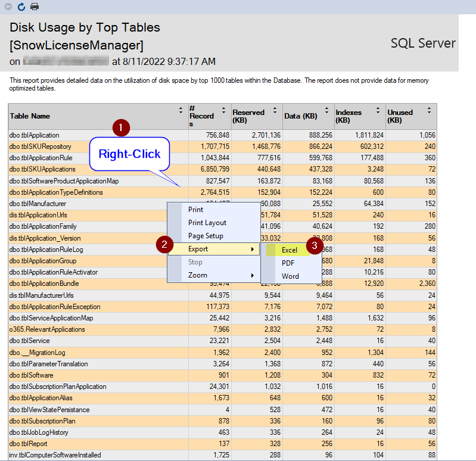Image resolution: width=476 pixels, height=461 pixels.
Task: Click dbo.tblSubscriptionPlan table name
Action: 42,421
